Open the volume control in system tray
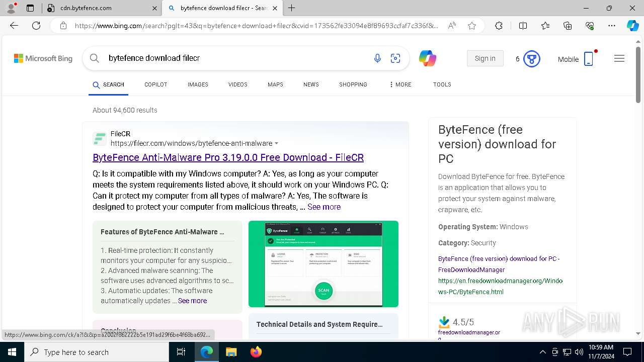Image resolution: width=644 pixels, height=362 pixels. click(579, 352)
